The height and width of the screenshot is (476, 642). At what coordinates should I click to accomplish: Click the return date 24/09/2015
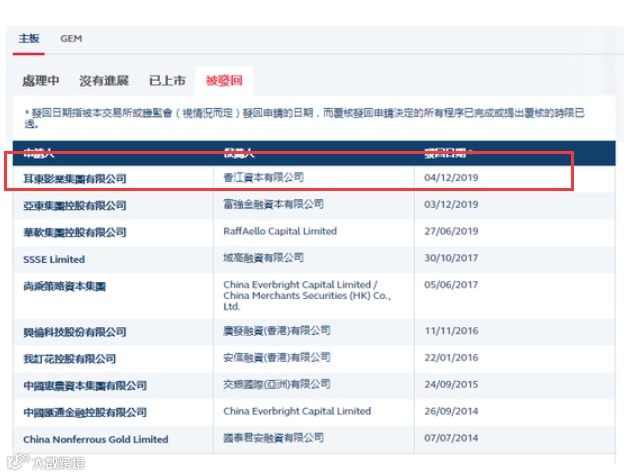point(451,384)
